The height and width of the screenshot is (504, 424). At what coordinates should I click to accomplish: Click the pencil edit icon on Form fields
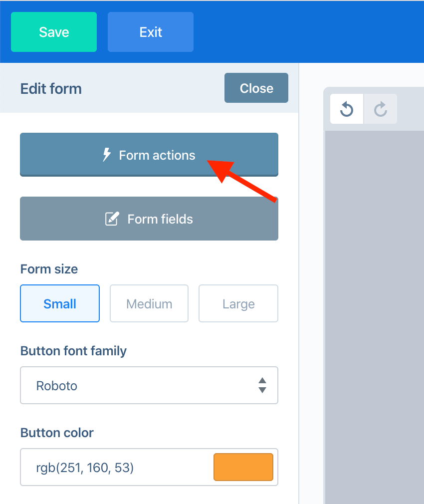click(x=112, y=219)
